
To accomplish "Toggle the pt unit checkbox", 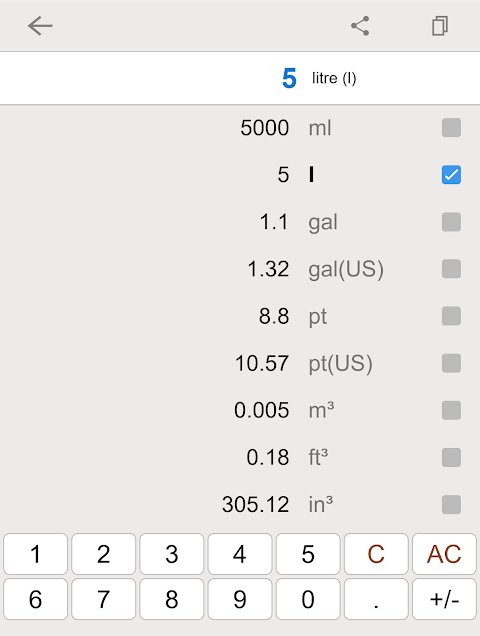I will [451, 316].
